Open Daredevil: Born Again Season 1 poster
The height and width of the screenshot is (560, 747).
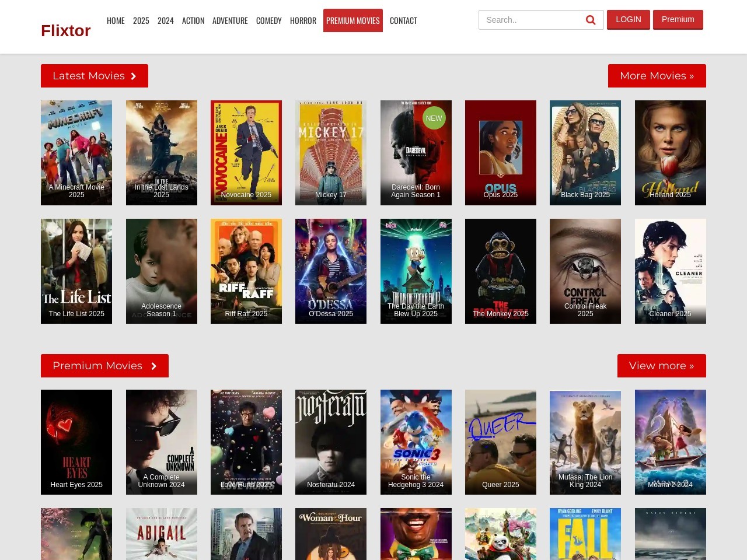pos(416,153)
